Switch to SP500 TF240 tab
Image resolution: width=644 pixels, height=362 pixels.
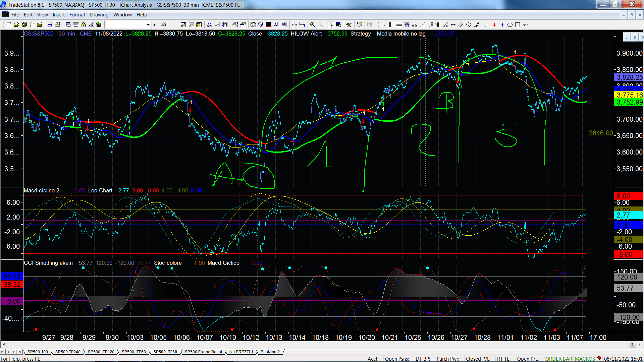(68, 352)
